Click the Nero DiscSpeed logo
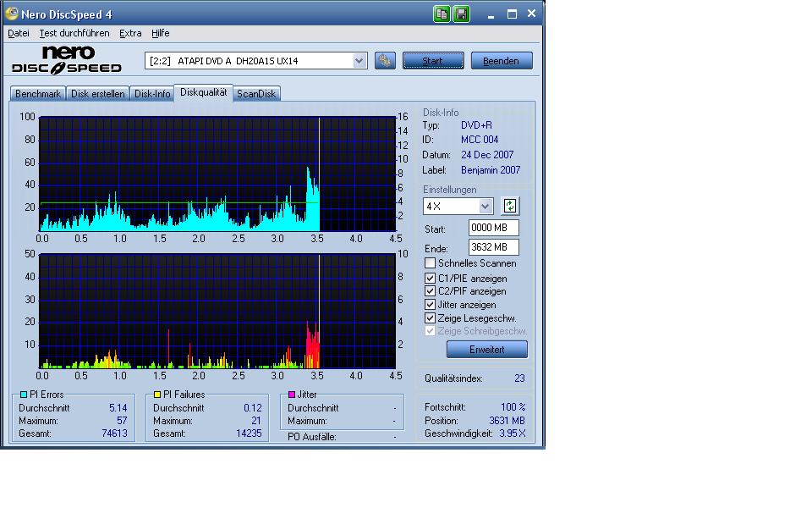This screenshot has width=812, height=508. [x=67, y=59]
